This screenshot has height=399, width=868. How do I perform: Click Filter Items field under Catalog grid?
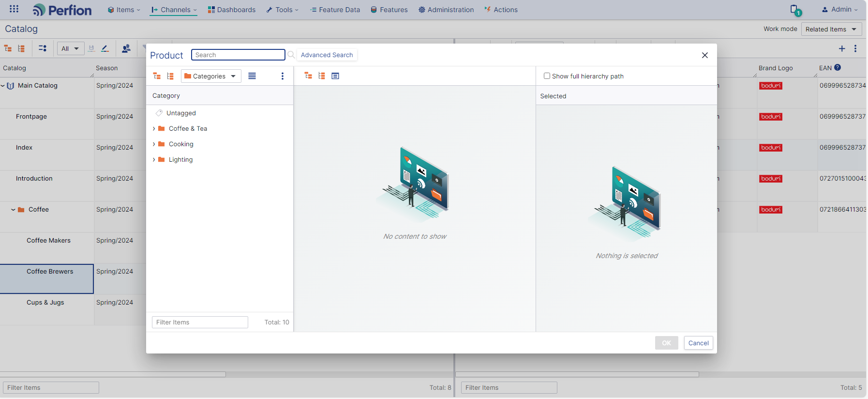51,387
